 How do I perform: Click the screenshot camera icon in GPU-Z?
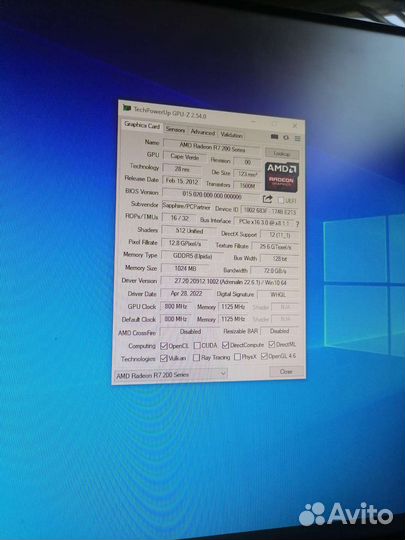pyautogui.click(x=274, y=137)
